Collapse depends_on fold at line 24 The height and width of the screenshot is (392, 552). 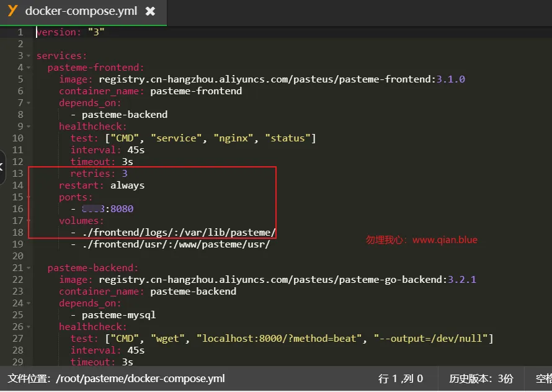coord(29,303)
